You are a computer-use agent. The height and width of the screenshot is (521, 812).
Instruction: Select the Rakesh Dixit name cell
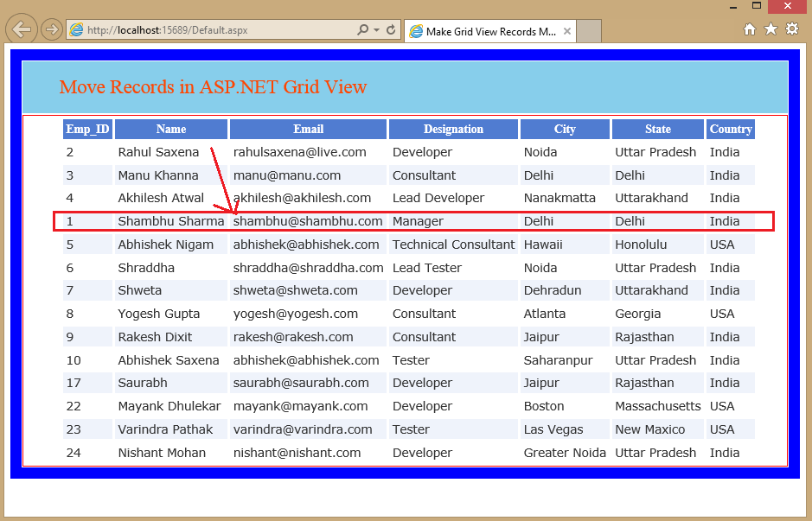tap(171, 337)
